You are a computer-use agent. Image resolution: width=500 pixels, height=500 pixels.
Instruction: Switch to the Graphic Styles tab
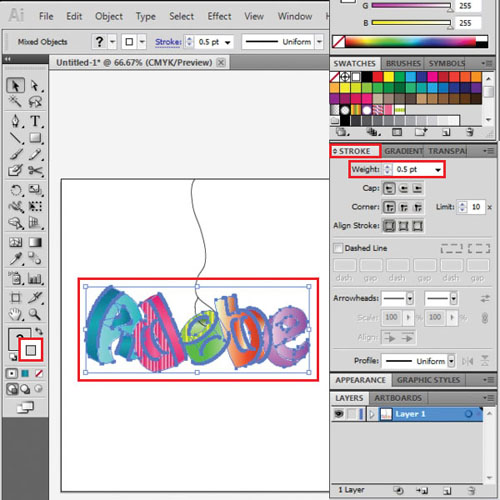(429, 380)
